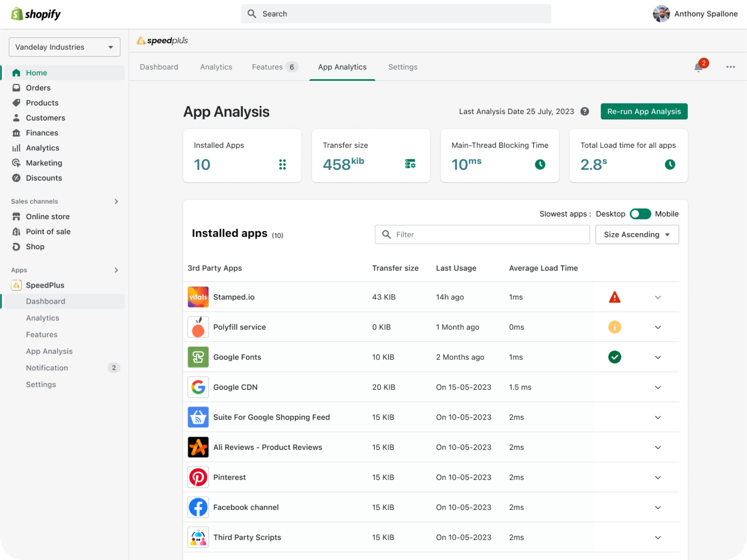Open the Settings tab in SpeedPlus
The image size is (747, 560).
pos(402,67)
